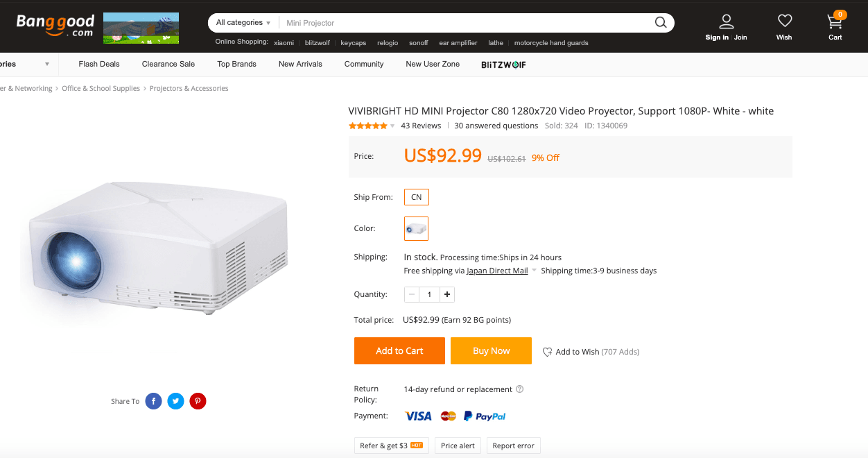Go to the New Arrivals menu item
The height and width of the screenshot is (458, 868).
click(x=300, y=64)
